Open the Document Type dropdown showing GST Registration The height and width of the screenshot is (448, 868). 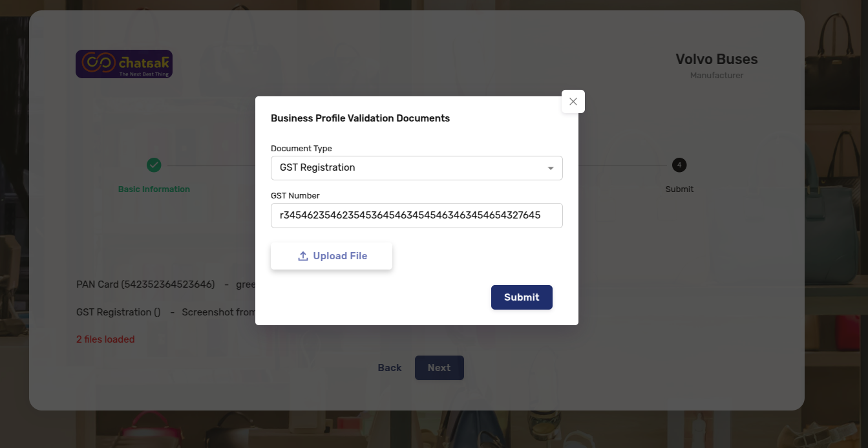pos(416,168)
